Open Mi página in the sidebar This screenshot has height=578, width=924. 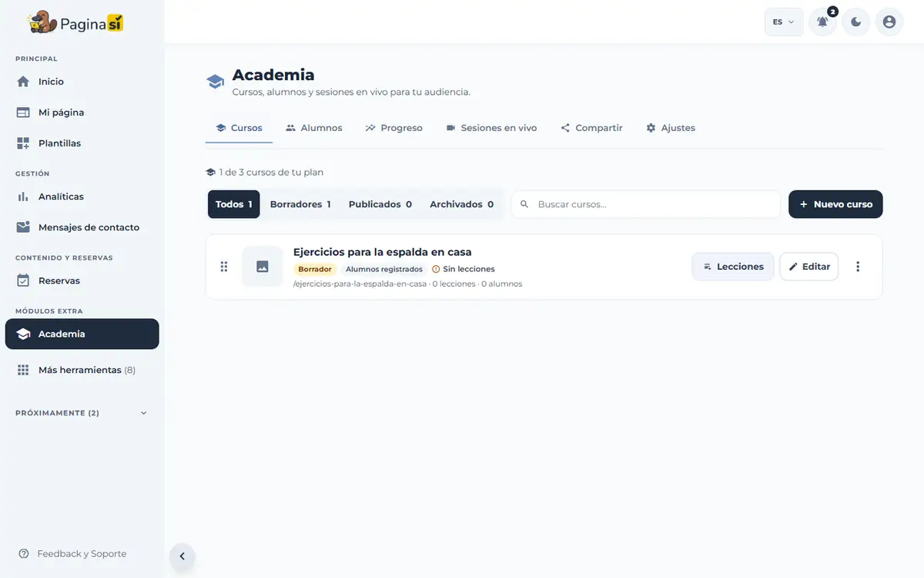point(82,113)
